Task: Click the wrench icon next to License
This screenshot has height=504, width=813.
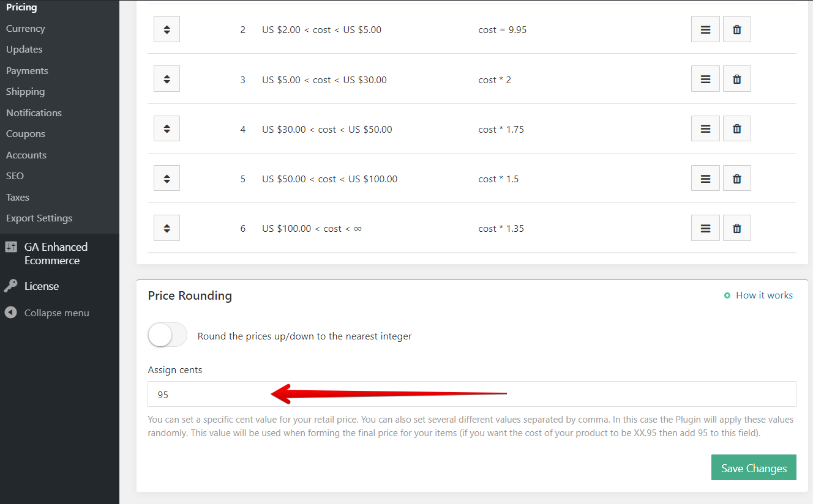Action: tap(11, 286)
